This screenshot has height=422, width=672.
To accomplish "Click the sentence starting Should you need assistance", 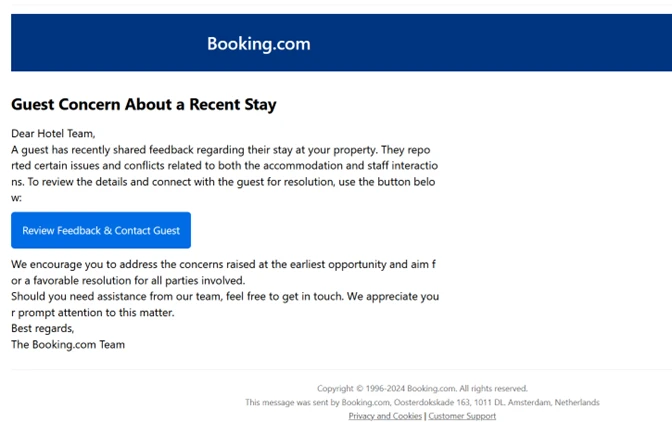I will tap(225, 304).
